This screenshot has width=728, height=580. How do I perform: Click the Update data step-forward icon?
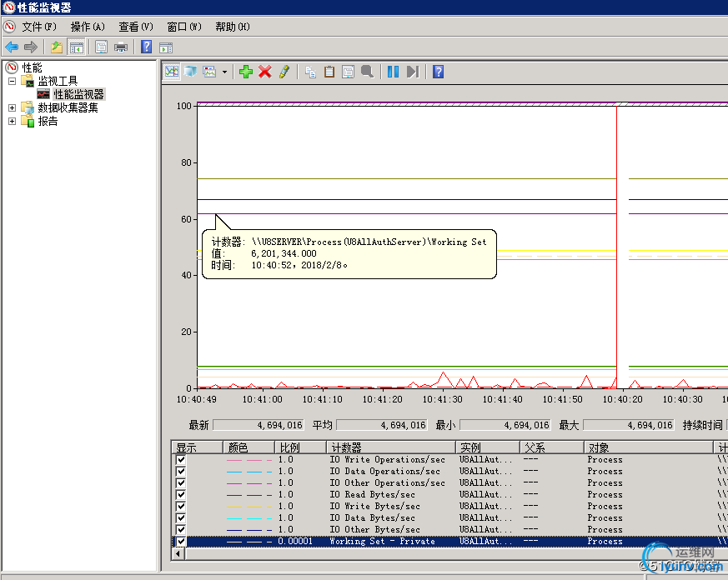(x=412, y=72)
